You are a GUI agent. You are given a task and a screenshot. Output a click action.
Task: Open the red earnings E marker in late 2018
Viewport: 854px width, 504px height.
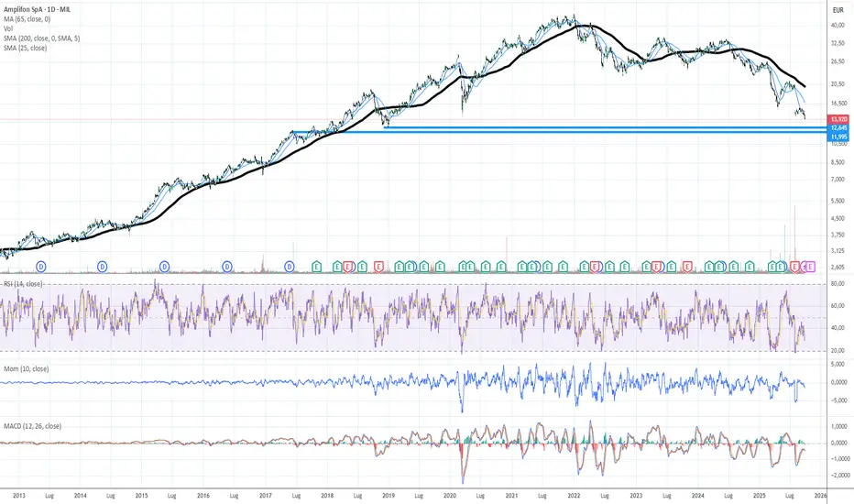(x=378, y=267)
